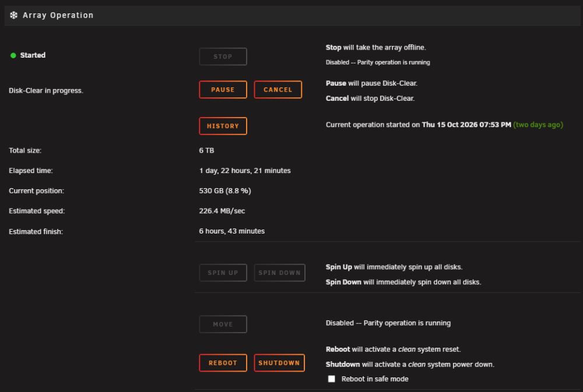The image size is (583, 392).
Task: Cancel the Disk-Clear operation
Action: [278, 90]
